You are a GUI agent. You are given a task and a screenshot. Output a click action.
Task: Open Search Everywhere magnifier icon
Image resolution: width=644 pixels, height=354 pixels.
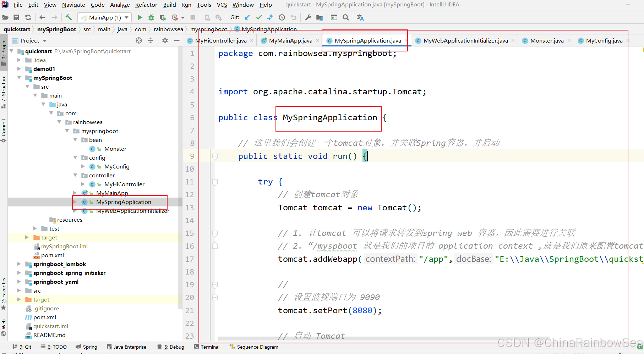(346, 17)
